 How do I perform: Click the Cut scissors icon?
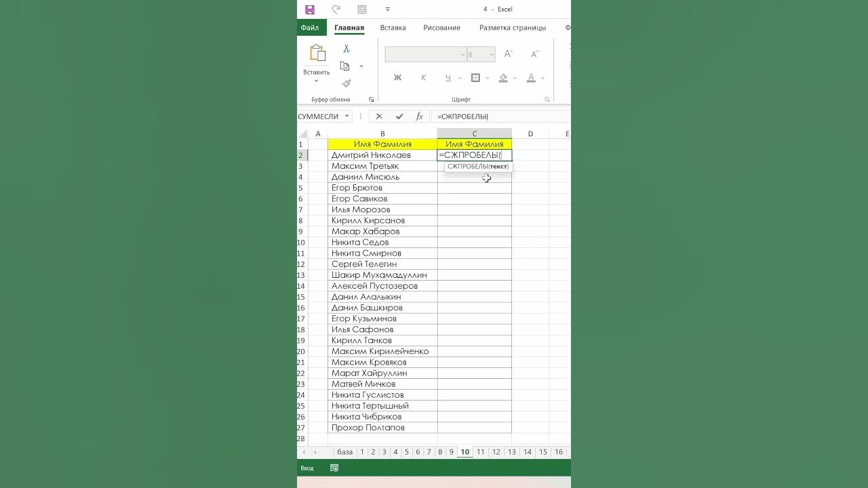[347, 49]
